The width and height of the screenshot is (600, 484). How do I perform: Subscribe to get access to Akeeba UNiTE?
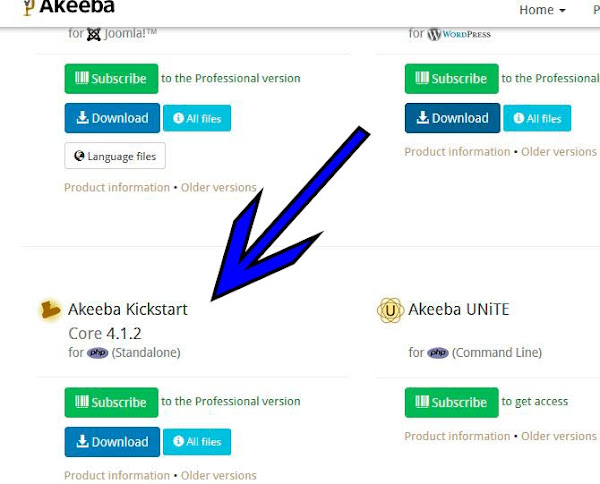[452, 403]
